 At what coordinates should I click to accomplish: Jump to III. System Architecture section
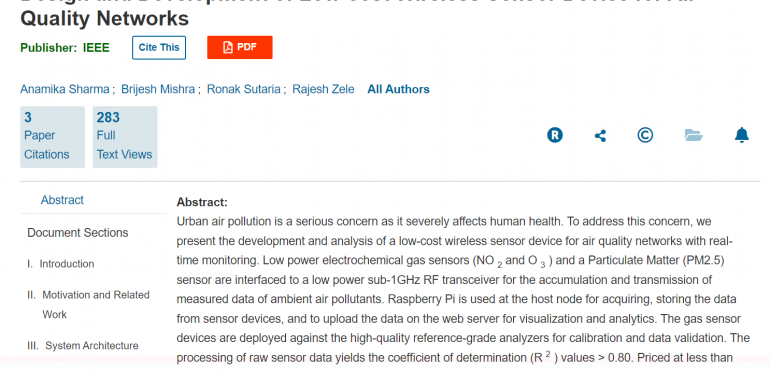(83, 345)
